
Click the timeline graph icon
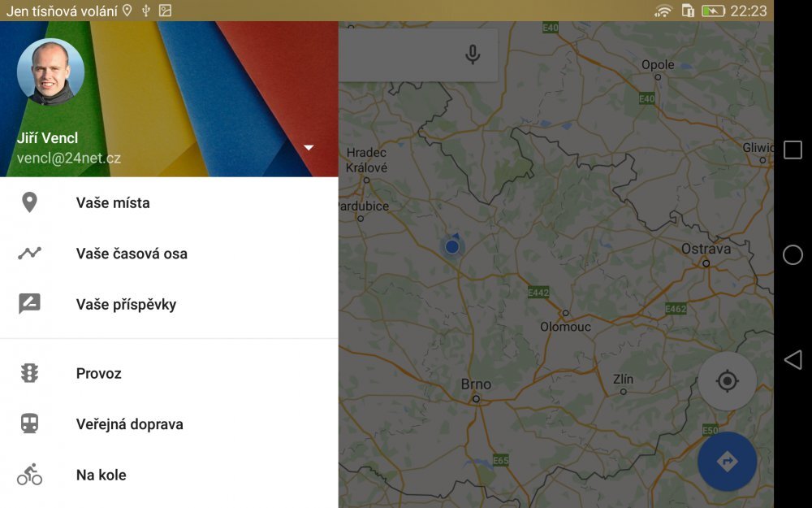29,253
